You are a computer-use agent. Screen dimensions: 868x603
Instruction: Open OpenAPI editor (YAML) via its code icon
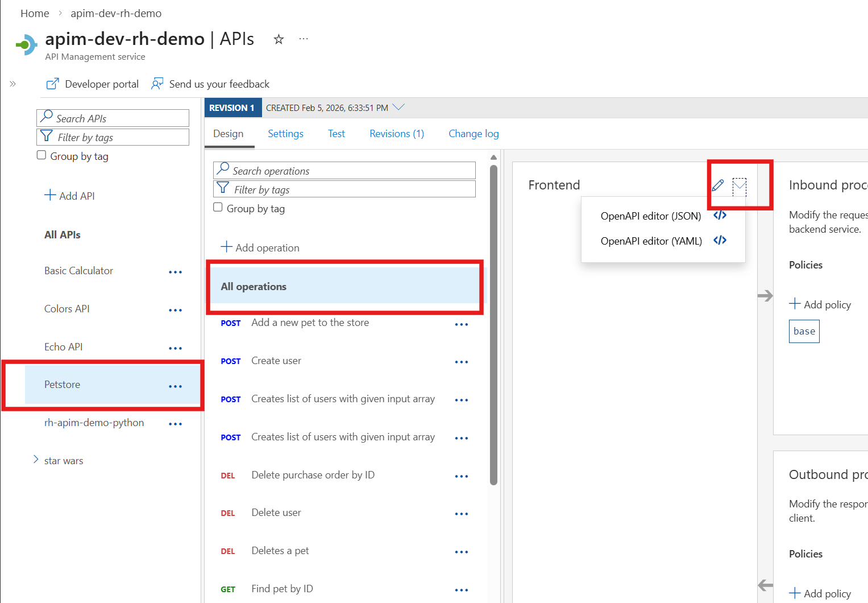[x=720, y=240]
